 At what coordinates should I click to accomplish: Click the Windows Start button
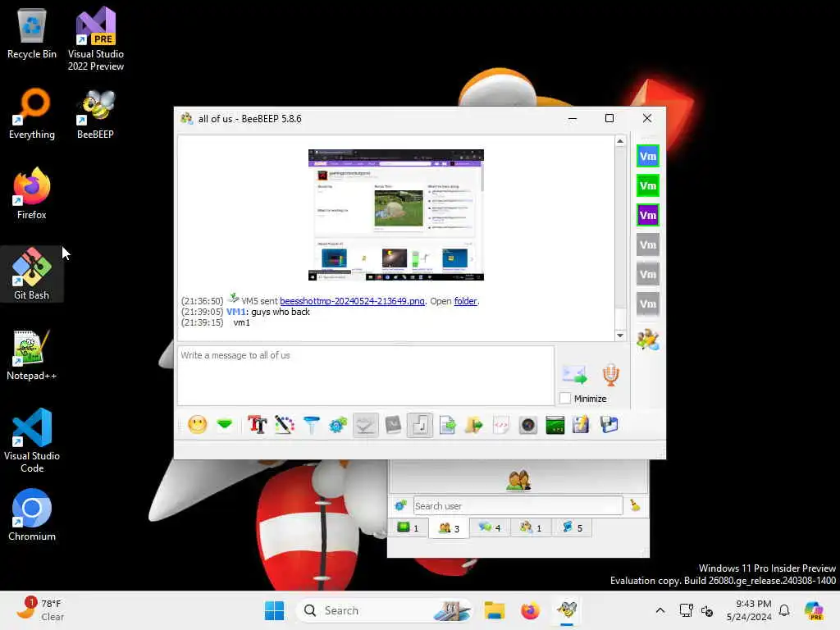click(275, 610)
